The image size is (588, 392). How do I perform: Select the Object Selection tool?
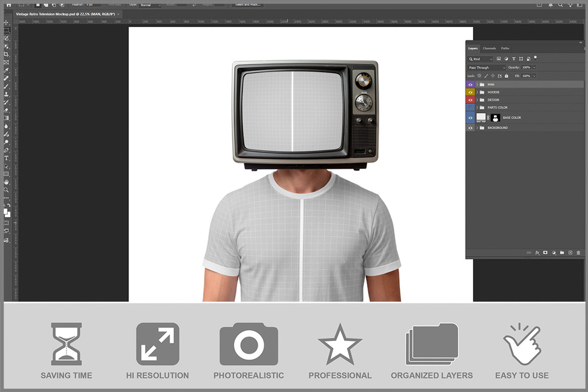coord(6,46)
